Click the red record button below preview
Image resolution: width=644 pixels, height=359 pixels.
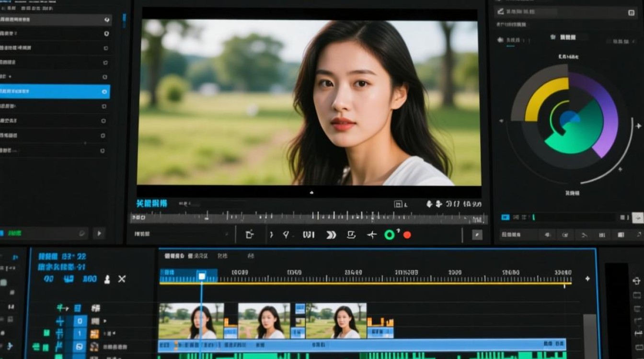pos(407,235)
